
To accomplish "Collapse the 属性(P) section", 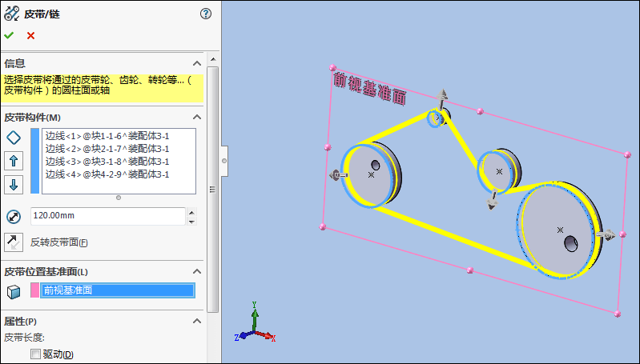I will [197, 322].
